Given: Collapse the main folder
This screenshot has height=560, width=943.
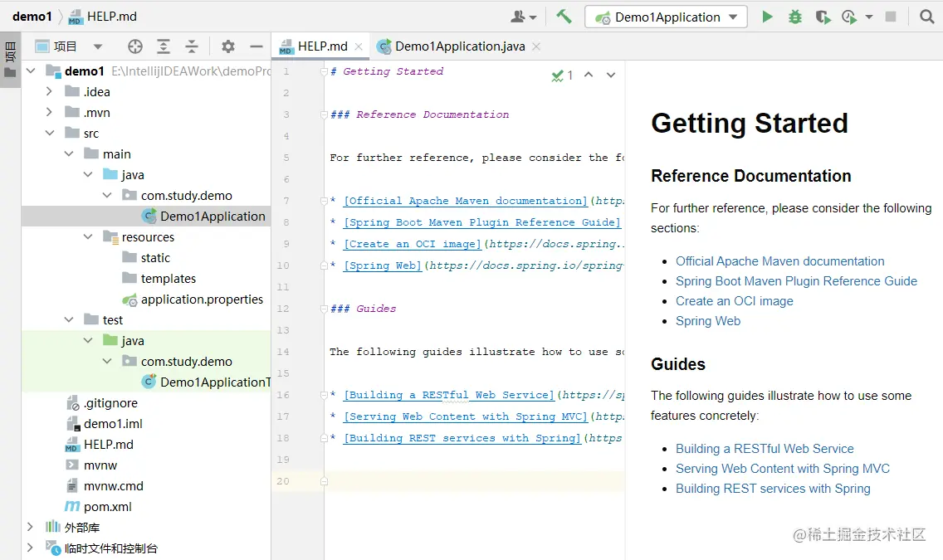Looking at the screenshot, I should tap(69, 153).
